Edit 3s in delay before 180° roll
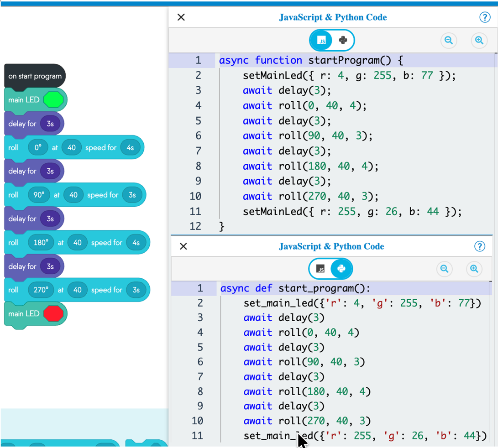This screenshot has height=448, width=498. (x=50, y=219)
